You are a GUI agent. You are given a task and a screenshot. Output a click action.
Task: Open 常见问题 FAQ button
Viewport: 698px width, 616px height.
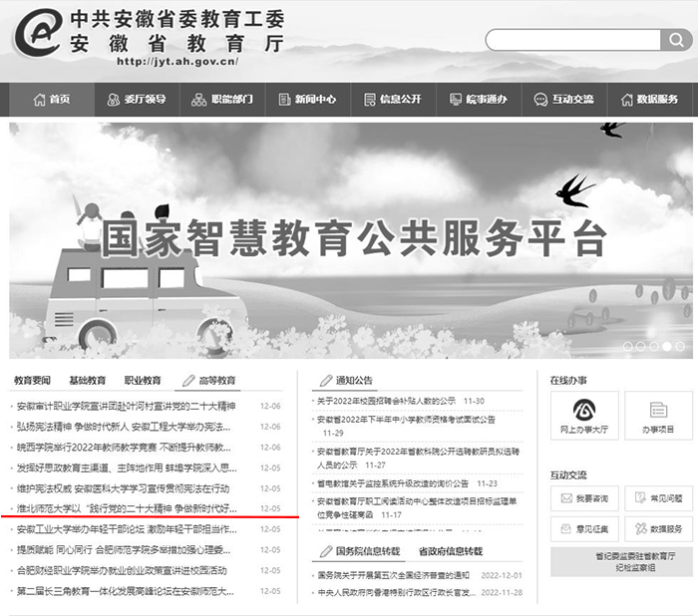pos(657,497)
